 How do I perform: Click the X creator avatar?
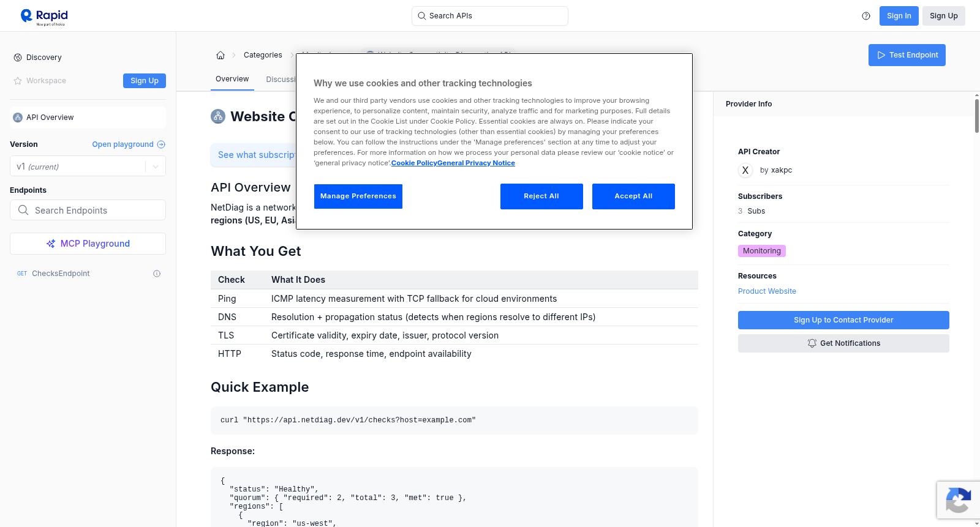click(745, 170)
